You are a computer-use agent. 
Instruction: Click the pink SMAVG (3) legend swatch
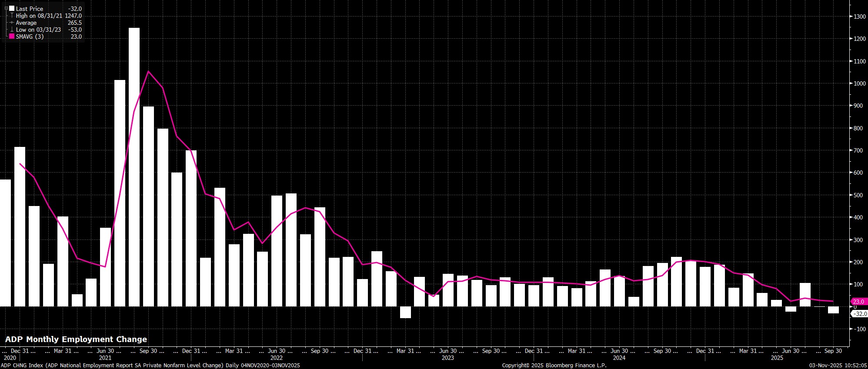pos(12,37)
